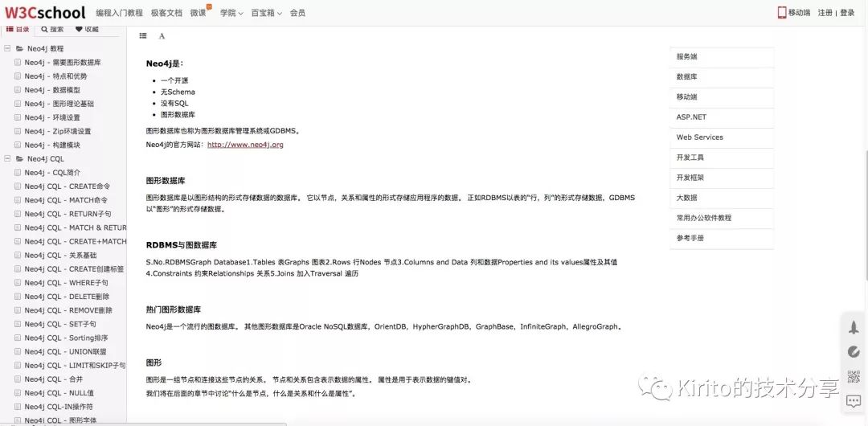Open Neo4j CQL - WHERE子句 chapter

tap(67, 283)
